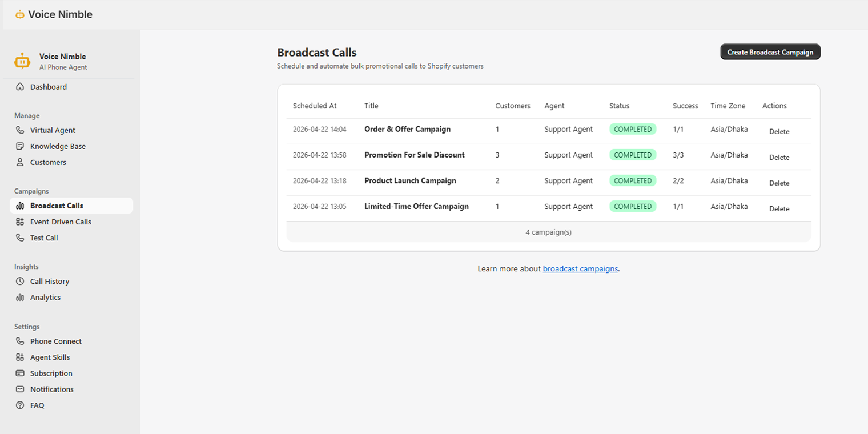Click the Time Zone column header
Viewport: 868px width, 434px height.
728,106
